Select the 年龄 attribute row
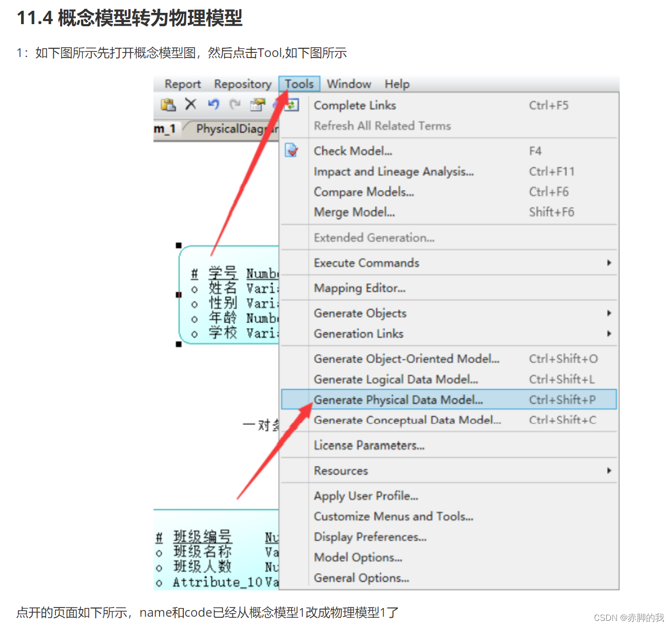This screenshot has height=627, width=672. click(234, 318)
